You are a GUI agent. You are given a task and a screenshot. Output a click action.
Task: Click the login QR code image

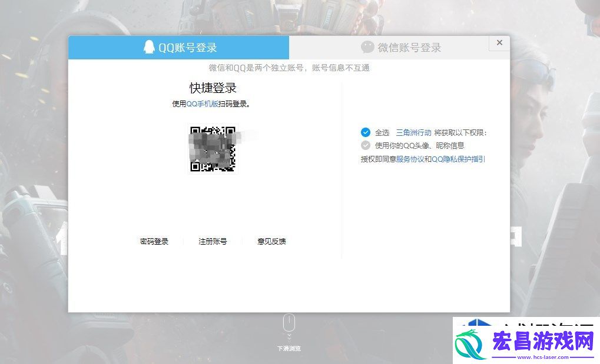coord(213,149)
